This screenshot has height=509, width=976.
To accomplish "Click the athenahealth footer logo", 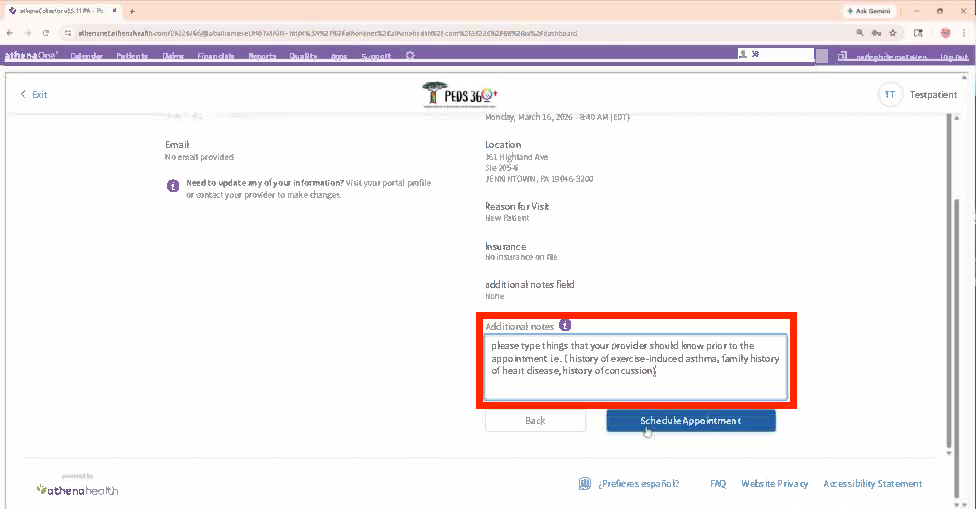I will pyautogui.click(x=77, y=490).
